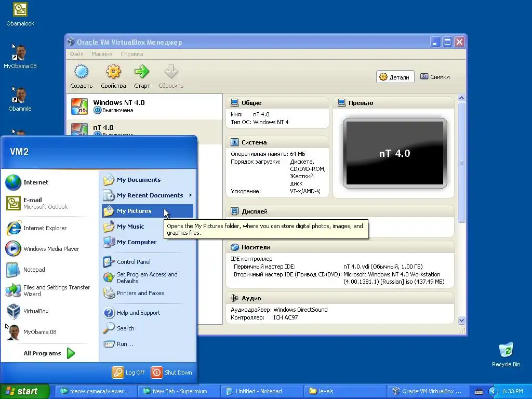Open the Файл menu in VirtualBox
Viewport: 532px width, 399px height.
[76, 54]
